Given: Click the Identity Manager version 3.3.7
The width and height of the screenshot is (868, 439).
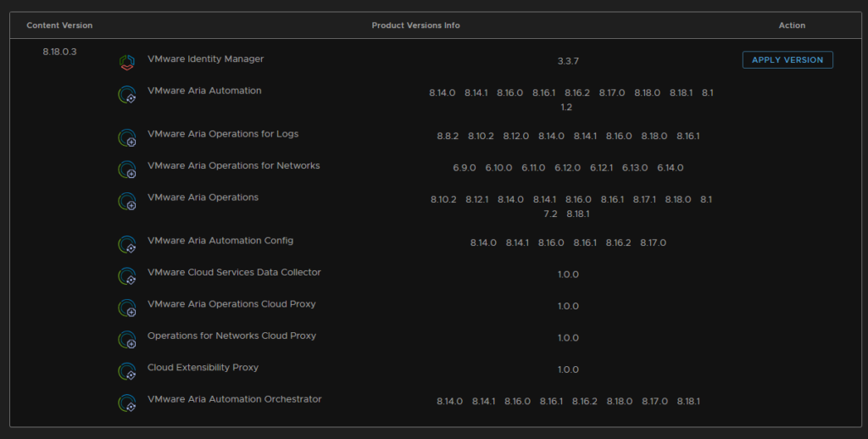Looking at the screenshot, I should 568,61.
